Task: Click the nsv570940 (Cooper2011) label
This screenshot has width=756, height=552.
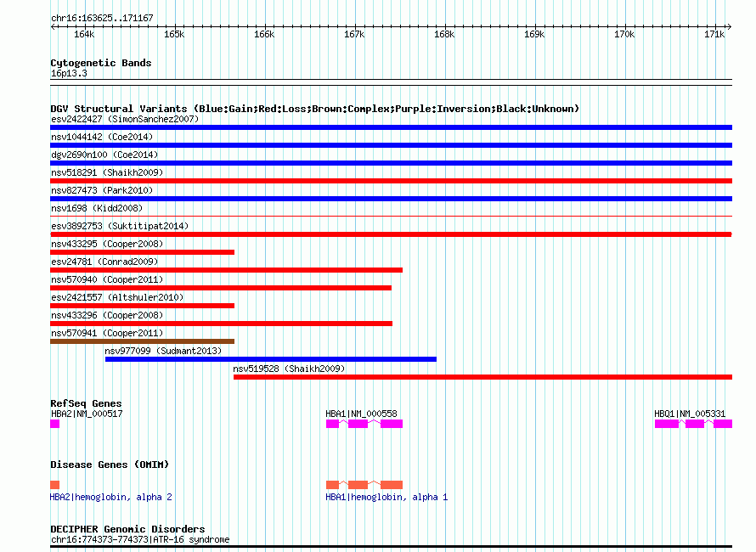Action: [x=107, y=279]
